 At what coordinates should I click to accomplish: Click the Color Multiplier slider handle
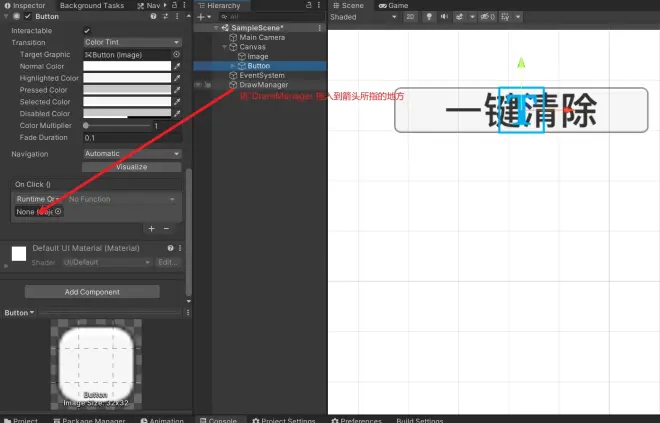point(86,125)
